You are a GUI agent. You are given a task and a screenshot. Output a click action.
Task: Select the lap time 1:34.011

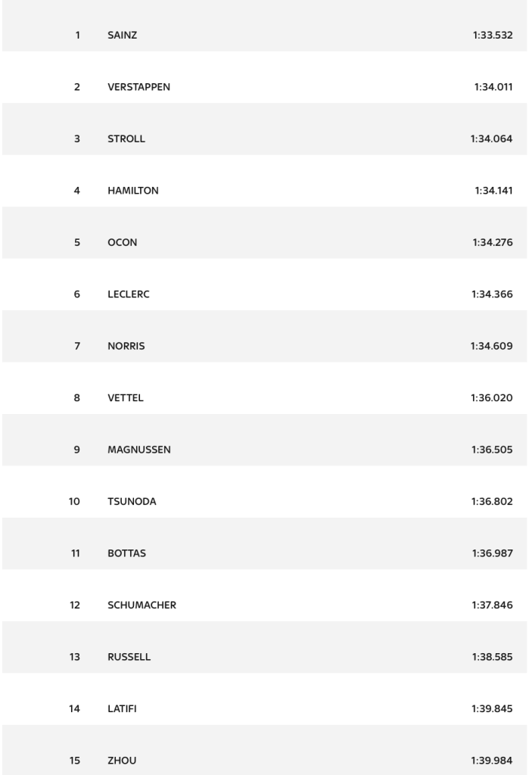click(x=493, y=87)
